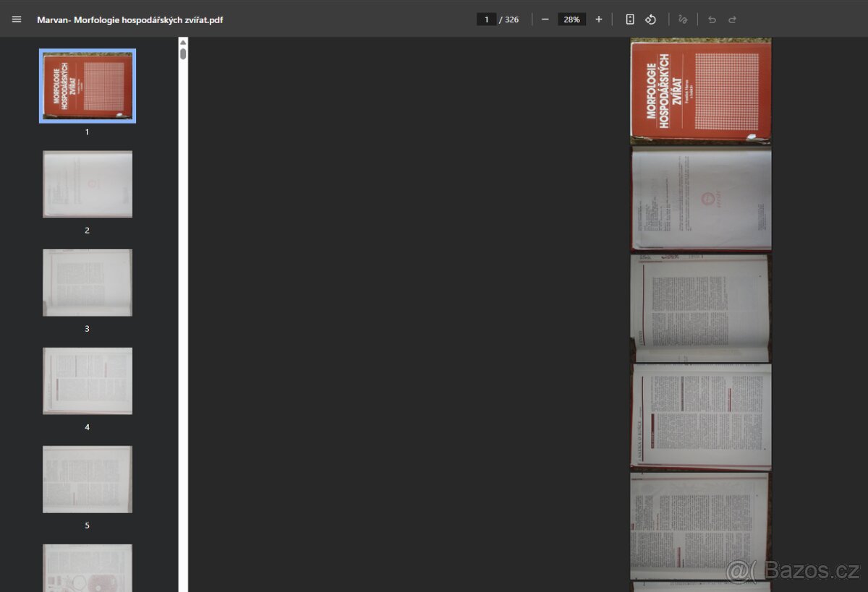This screenshot has height=592, width=868.
Task: Click the sidebar scrollbar up arrow
Action: coord(183,42)
